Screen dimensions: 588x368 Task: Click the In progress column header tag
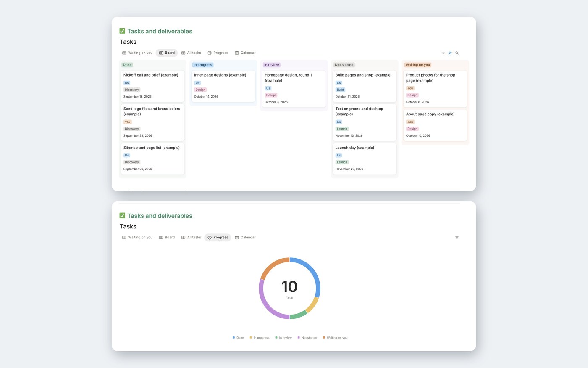(203, 65)
